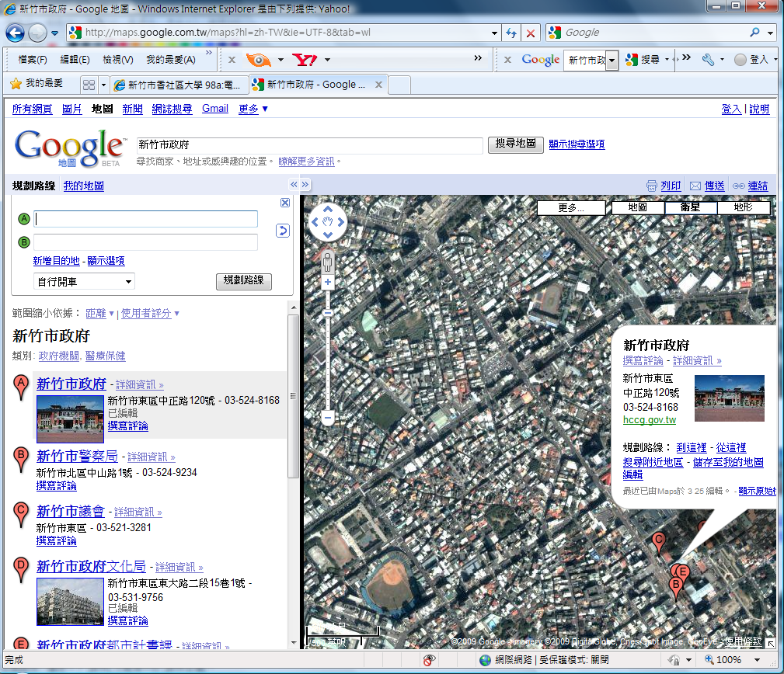Click the refresh page icon

point(510,33)
